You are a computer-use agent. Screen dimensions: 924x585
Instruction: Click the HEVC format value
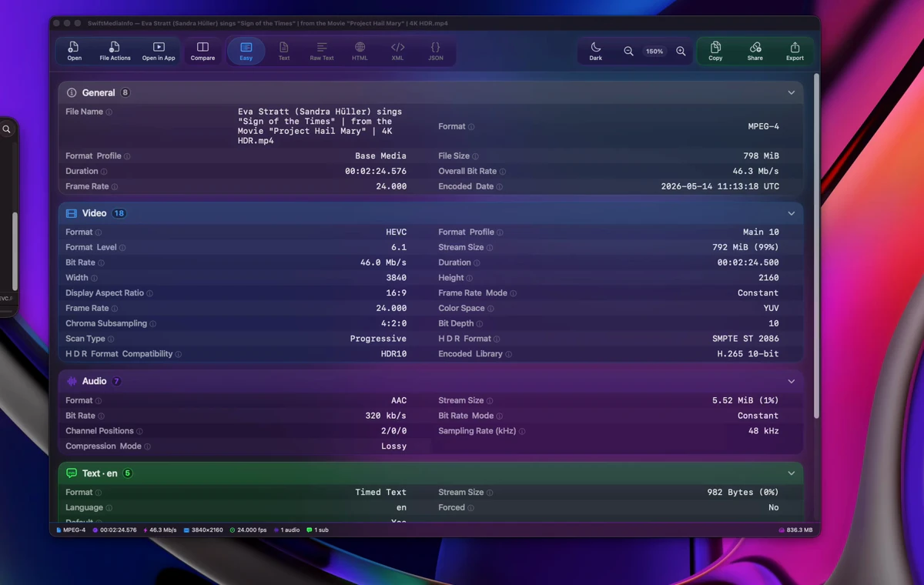[x=396, y=232]
